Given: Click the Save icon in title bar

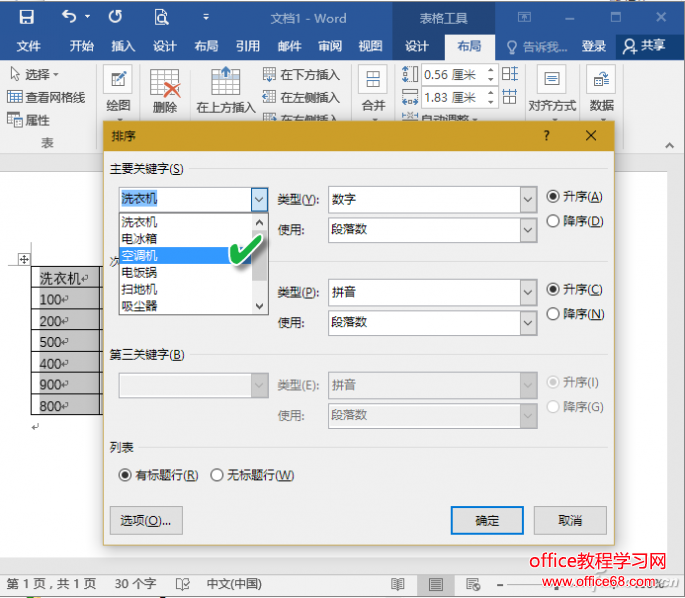Looking at the screenshot, I should point(26,17).
